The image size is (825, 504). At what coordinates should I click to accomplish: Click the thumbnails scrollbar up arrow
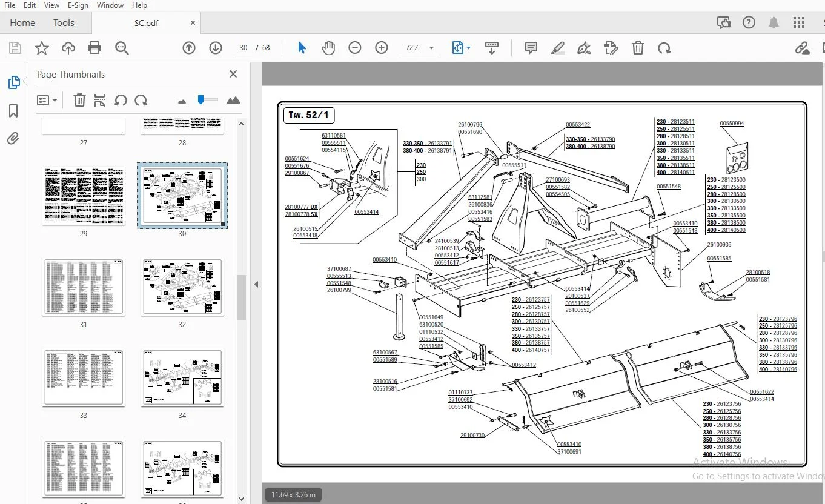241,124
